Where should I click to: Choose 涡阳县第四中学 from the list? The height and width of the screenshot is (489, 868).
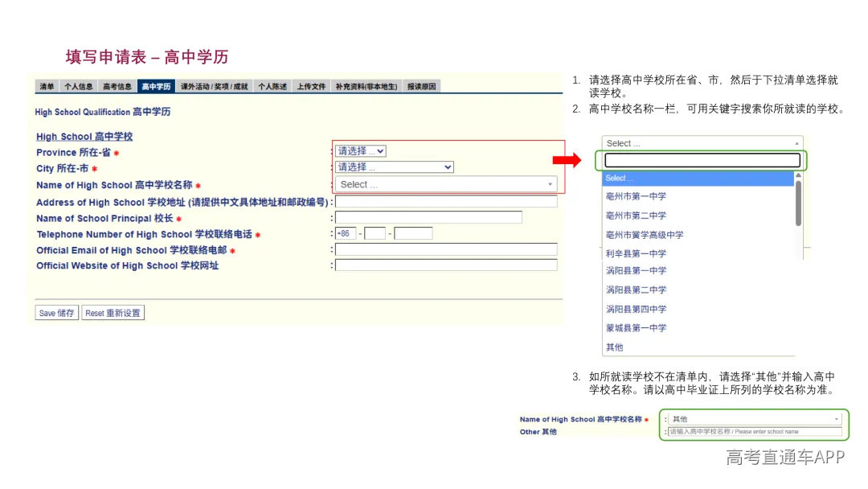click(636, 309)
